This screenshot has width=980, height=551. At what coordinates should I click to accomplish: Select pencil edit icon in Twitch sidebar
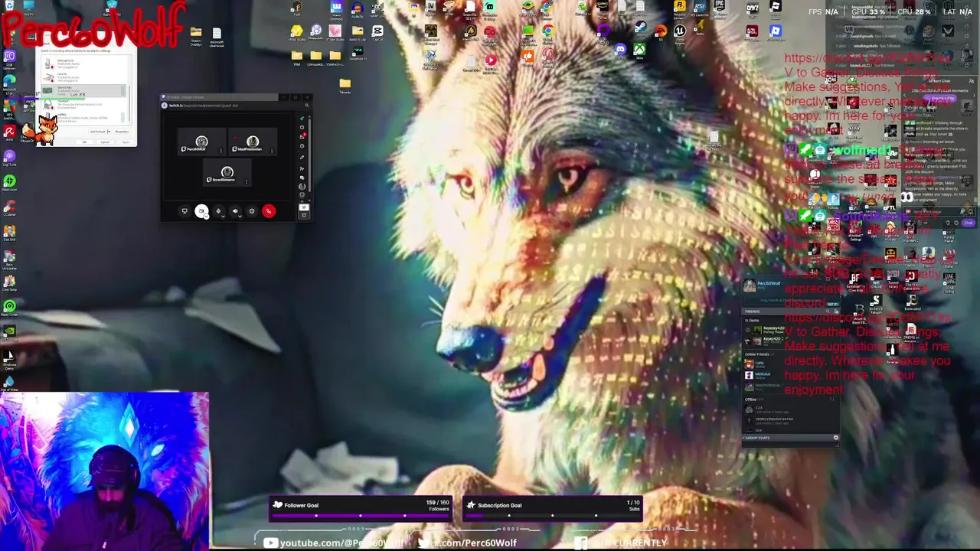pos(302,157)
